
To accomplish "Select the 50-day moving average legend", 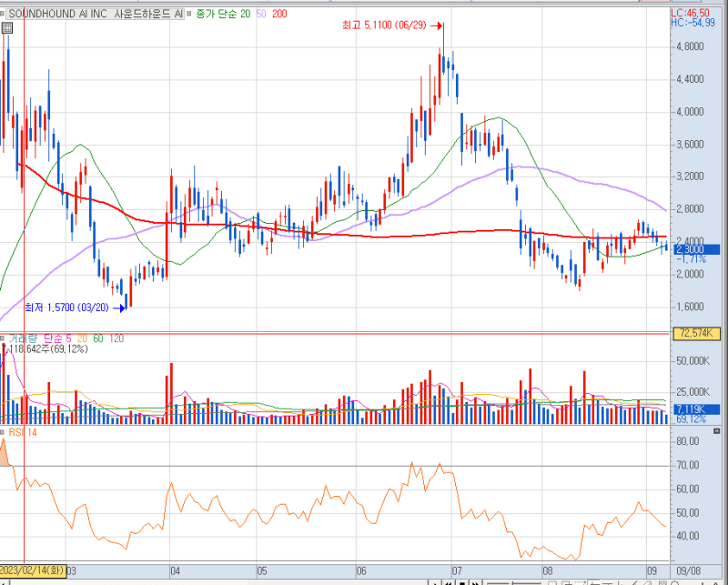I will [261, 15].
